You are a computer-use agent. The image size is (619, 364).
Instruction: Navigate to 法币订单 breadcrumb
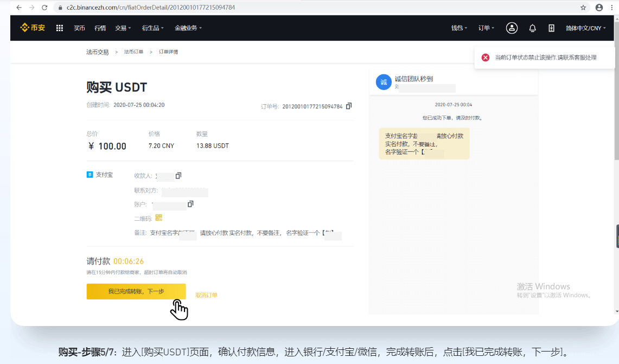click(x=133, y=52)
